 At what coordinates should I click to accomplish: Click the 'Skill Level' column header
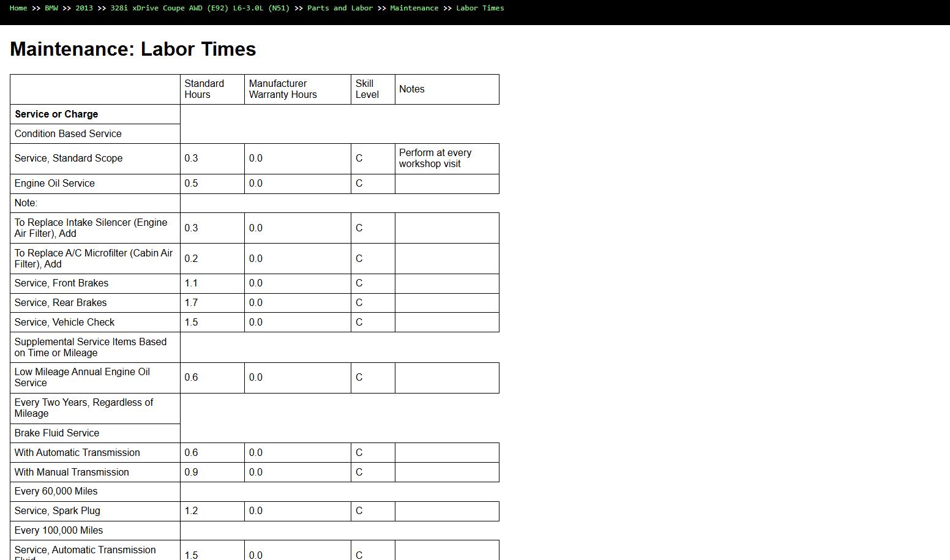point(367,89)
